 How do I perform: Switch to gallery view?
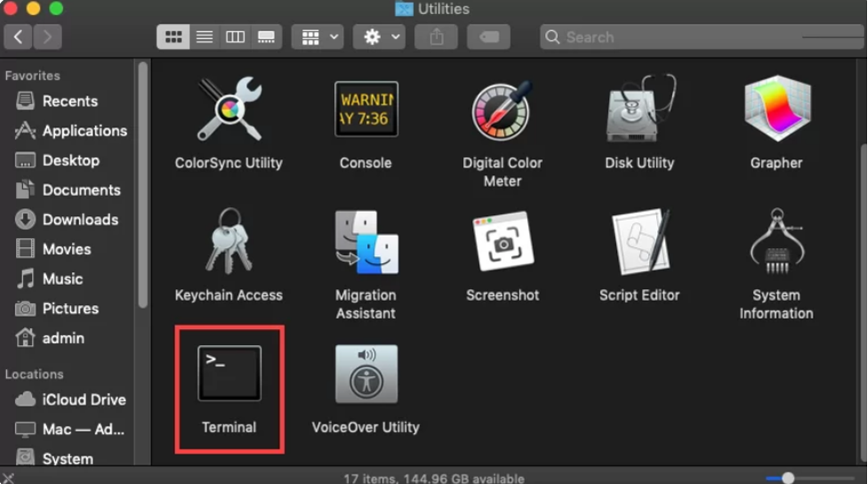click(x=266, y=37)
